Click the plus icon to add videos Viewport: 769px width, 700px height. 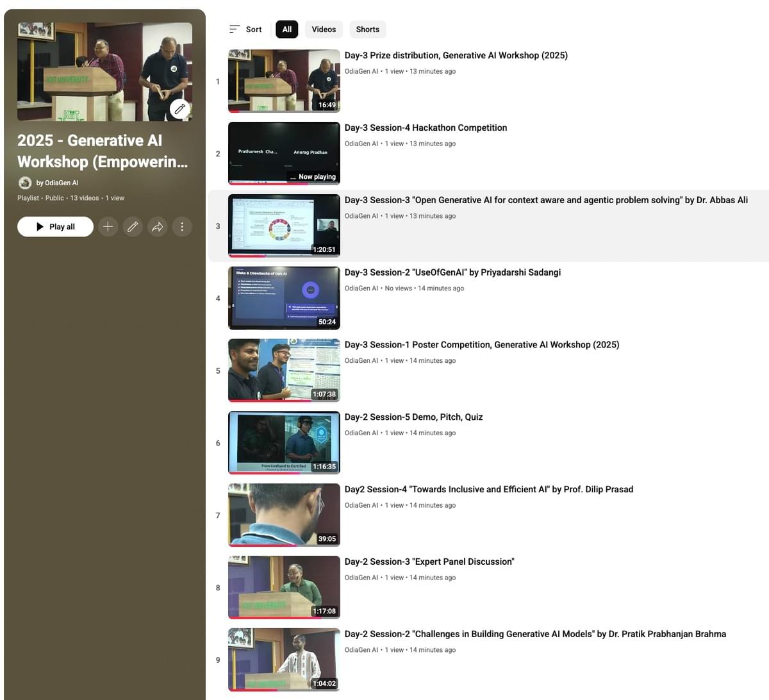pyautogui.click(x=108, y=226)
